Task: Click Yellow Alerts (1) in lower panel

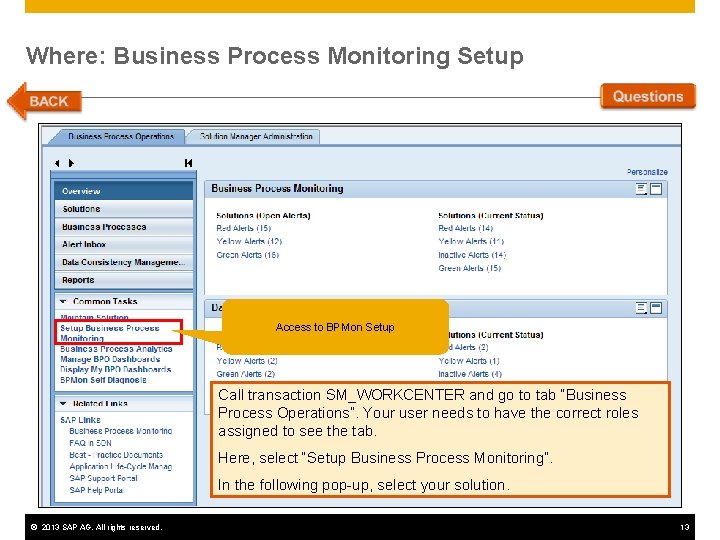Action: (x=469, y=361)
